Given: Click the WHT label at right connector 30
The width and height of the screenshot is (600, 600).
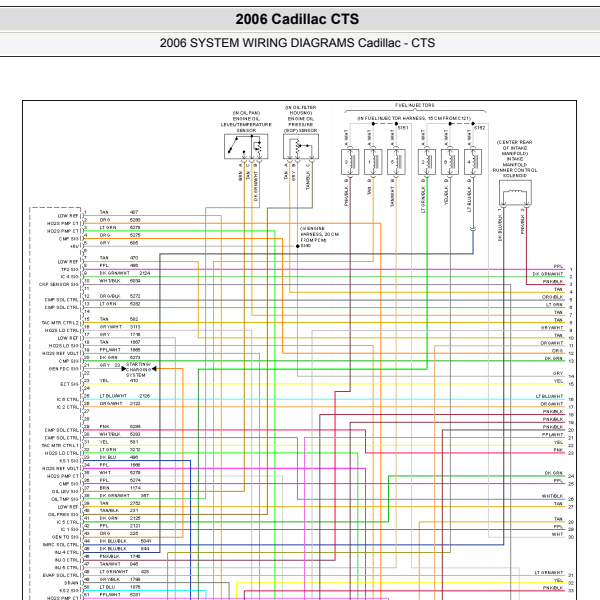Looking at the screenshot, I should pos(558,534).
